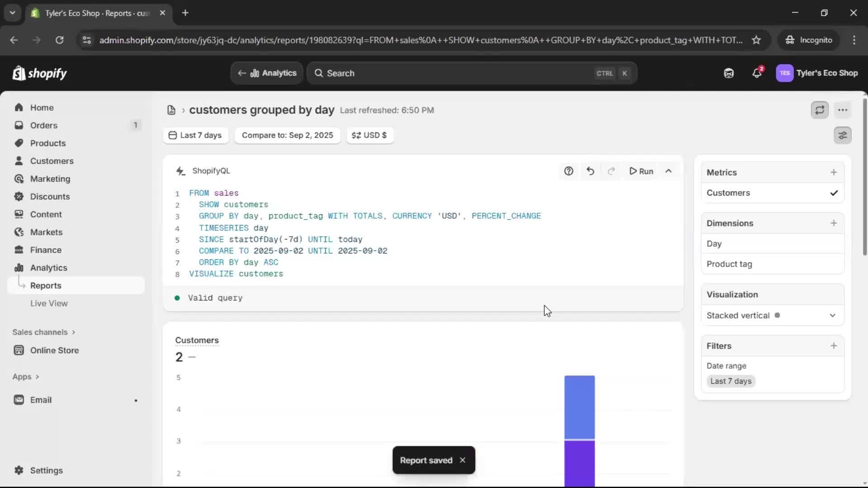Refresh the report with the circular arrows icon
The image size is (868, 488).
[x=820, y=110]
